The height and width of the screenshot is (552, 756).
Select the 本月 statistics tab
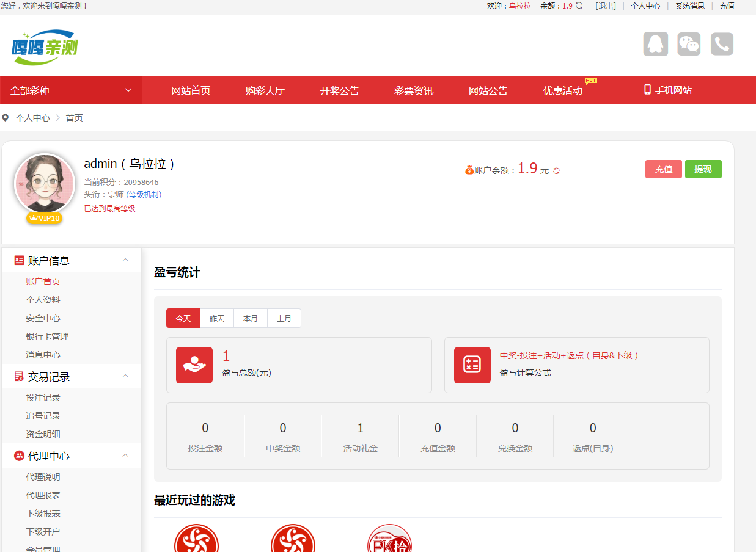(251, 319)
